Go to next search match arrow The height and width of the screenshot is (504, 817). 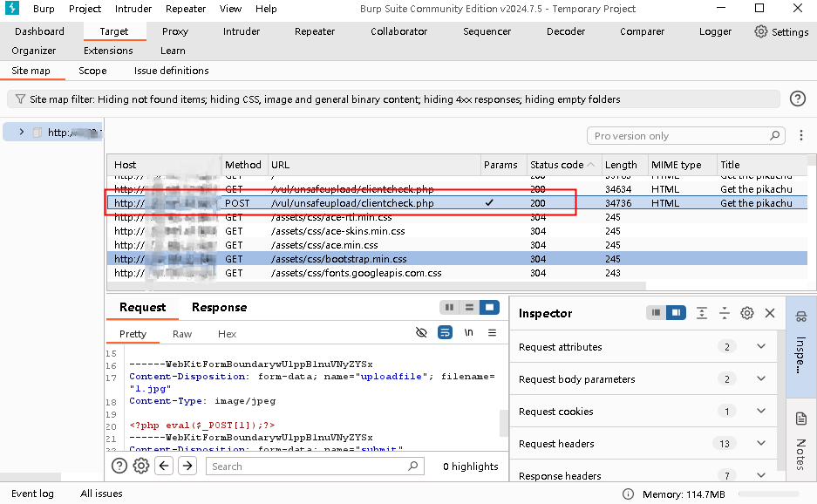point(187,466)
